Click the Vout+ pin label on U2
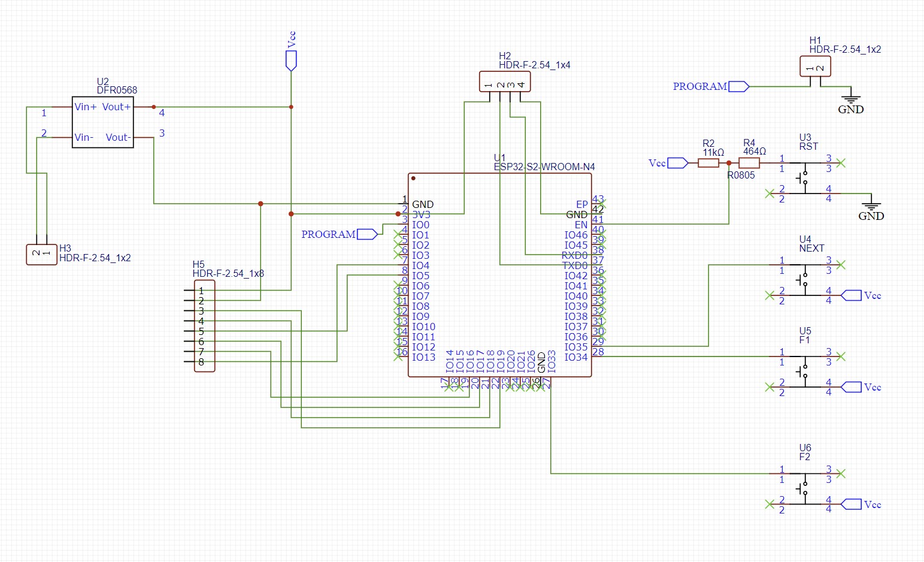 (x=117, y=107)
